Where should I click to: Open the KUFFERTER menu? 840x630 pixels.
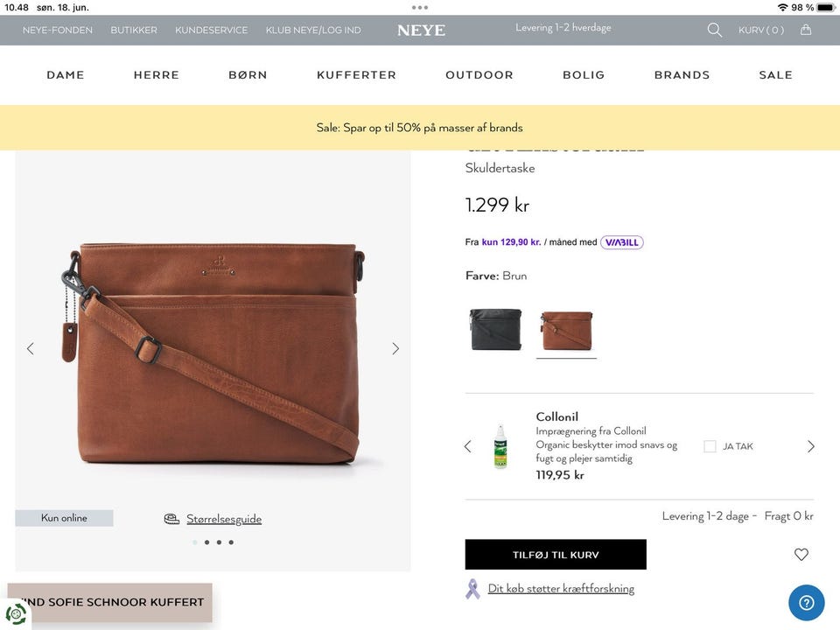(x=356, y=75)
